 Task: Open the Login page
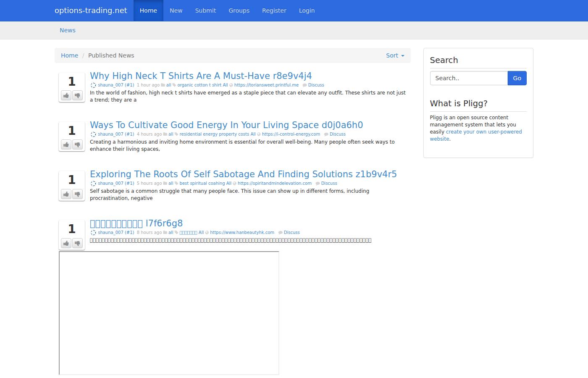(307, 10)
